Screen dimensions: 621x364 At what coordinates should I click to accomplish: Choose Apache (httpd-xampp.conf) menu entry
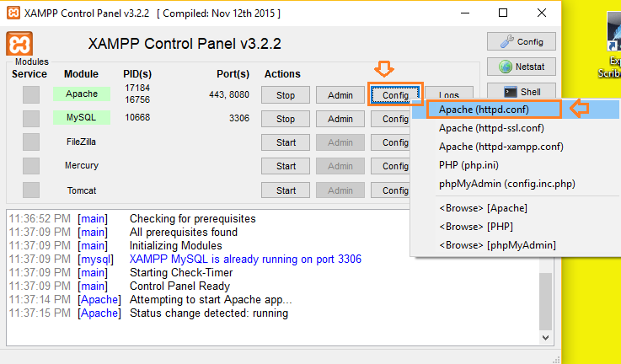tap(517, 147)
